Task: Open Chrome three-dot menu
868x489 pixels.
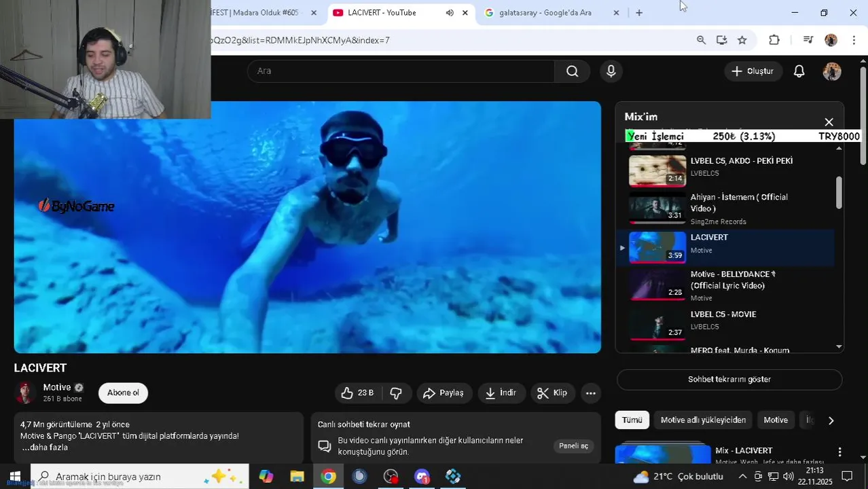Action: click(854, 40)
